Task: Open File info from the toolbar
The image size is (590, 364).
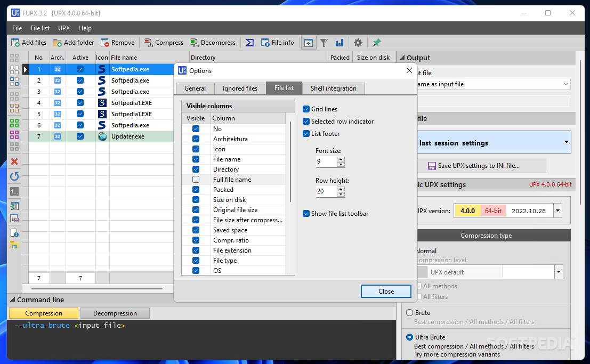Action: pos(278,43)
